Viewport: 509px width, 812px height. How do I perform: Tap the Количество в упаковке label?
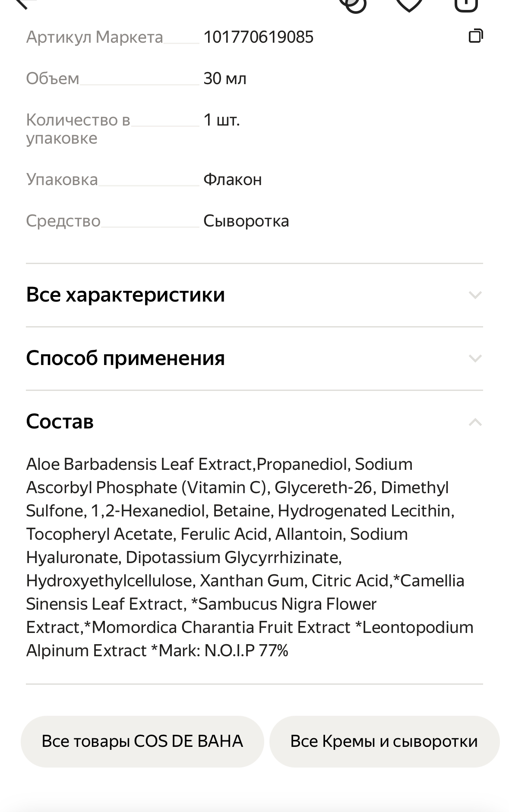(x=78, y=129)
